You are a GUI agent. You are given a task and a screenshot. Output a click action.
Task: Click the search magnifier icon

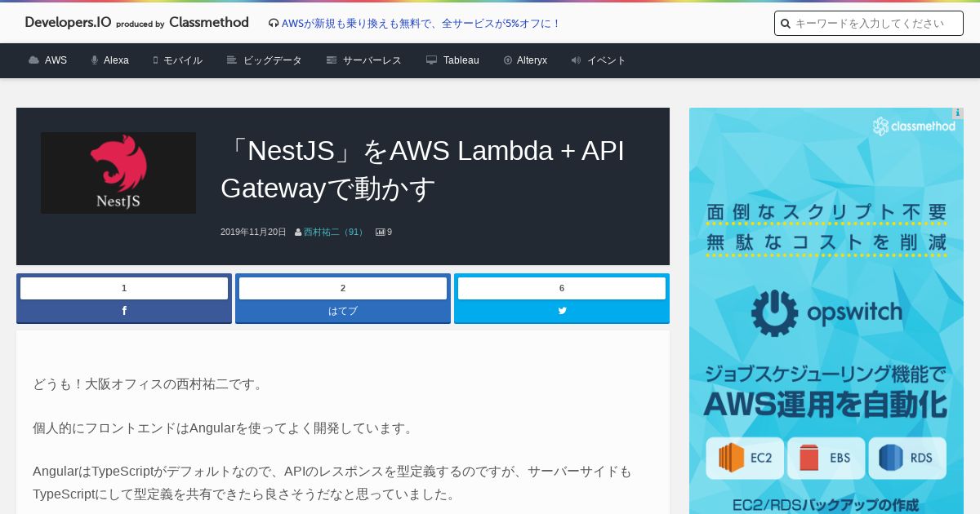tap(786, 24)
